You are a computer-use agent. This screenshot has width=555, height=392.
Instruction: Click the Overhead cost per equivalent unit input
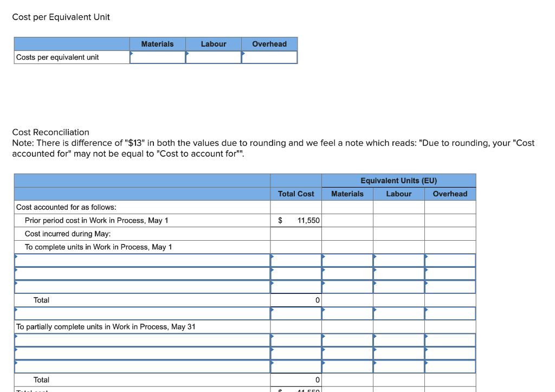[269, 57]
